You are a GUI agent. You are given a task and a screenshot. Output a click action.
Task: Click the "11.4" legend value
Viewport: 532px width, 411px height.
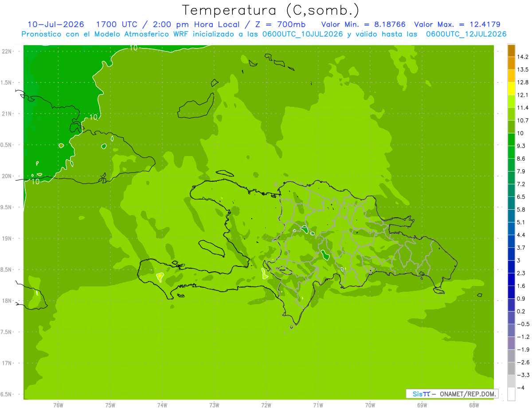523,108
